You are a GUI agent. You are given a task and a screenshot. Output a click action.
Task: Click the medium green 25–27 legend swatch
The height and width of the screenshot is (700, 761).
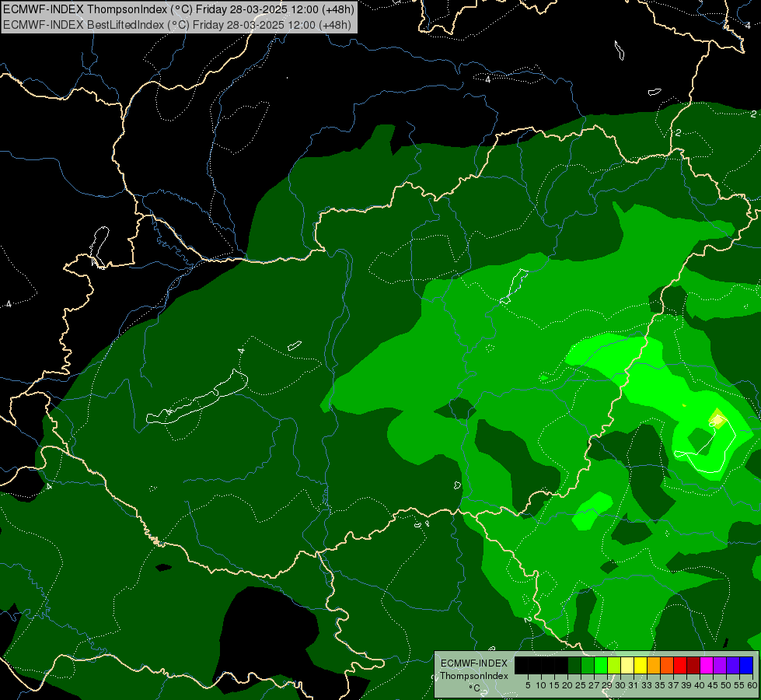click(588, 665)
